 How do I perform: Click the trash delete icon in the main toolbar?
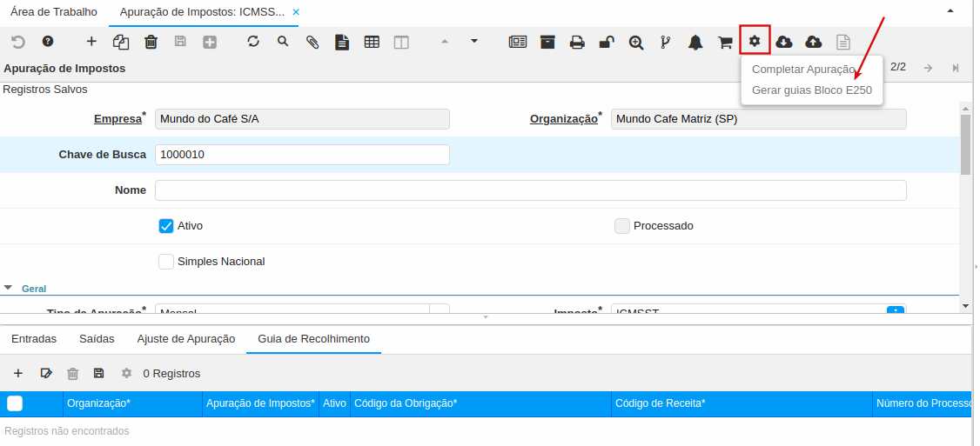[151, 42]
